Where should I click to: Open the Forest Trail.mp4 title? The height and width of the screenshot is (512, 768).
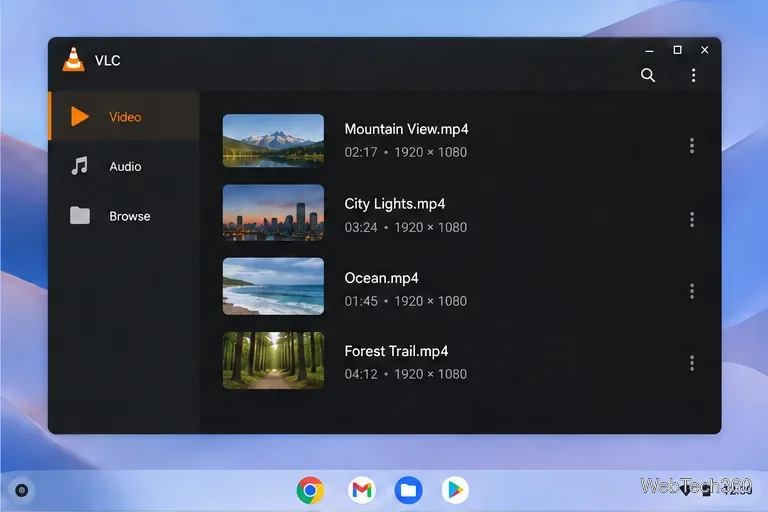tap(396, 351)
